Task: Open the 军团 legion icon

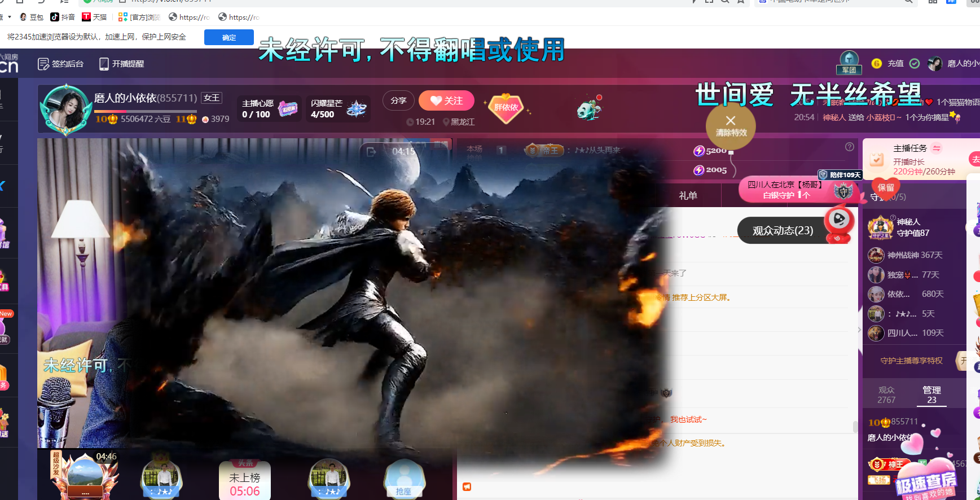Action: click(849, 63)
